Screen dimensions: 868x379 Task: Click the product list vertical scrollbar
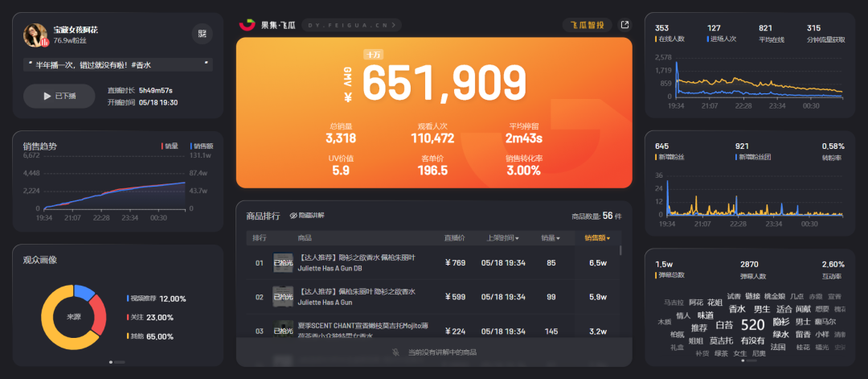click(x=620, y=251)
